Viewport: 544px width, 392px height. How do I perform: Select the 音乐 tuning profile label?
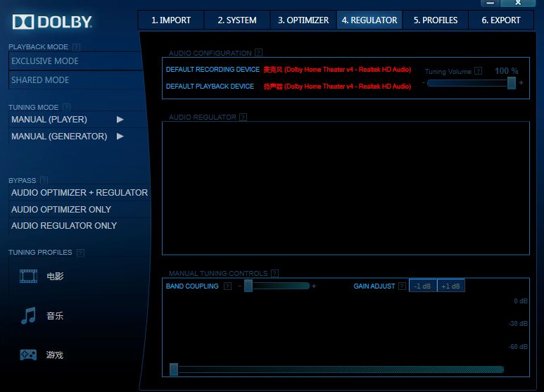(x=55, y=316)
